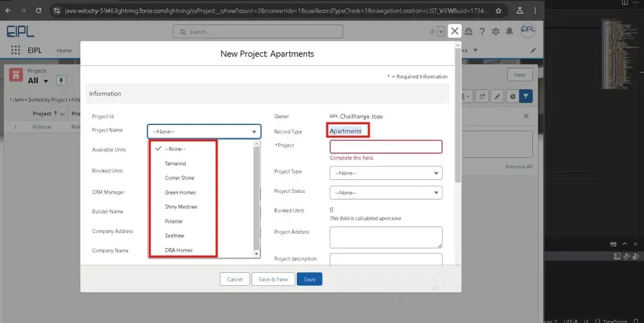Refresh the Projects list view

(x=482, y=96)
